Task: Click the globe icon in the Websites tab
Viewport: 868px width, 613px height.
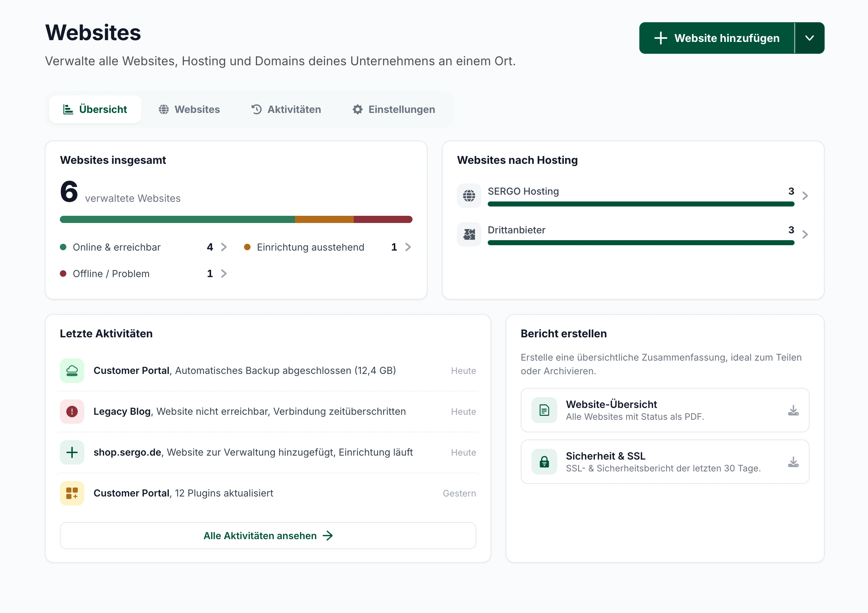Action: (164, 109)
